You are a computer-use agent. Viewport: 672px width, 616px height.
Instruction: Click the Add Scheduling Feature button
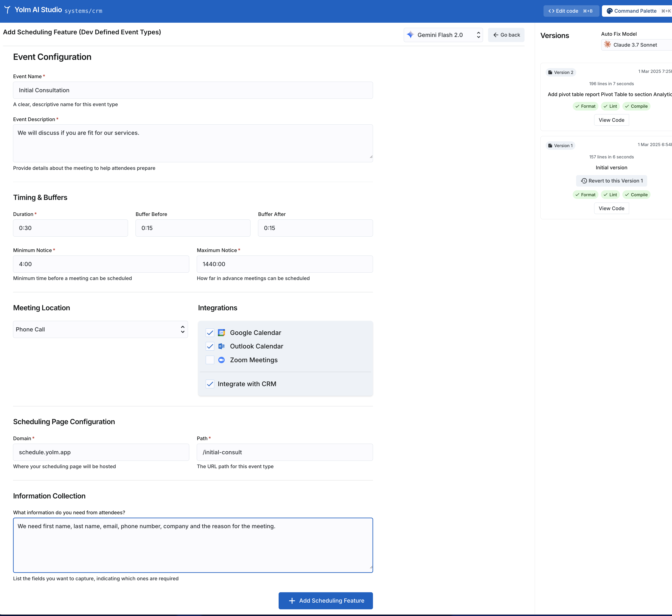click(x=326, y=601)
